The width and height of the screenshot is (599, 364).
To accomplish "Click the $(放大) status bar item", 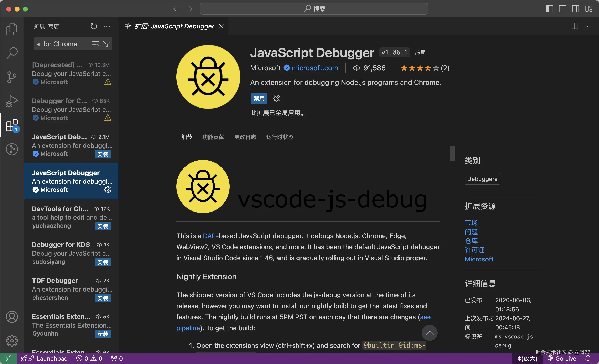I will pyautogui.click(x=527, y=358).
